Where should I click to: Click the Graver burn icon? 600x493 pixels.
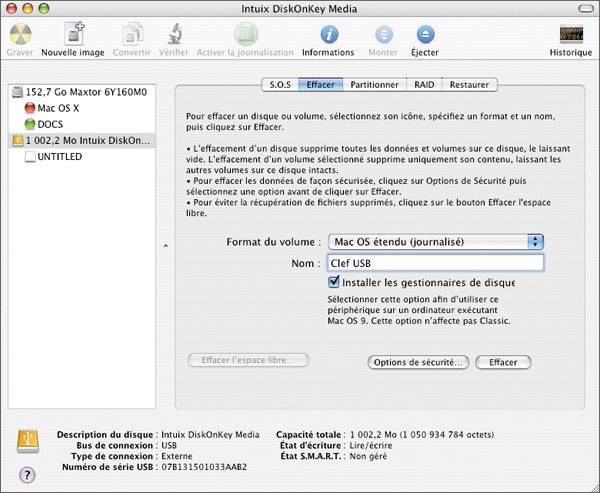(20, 34)
